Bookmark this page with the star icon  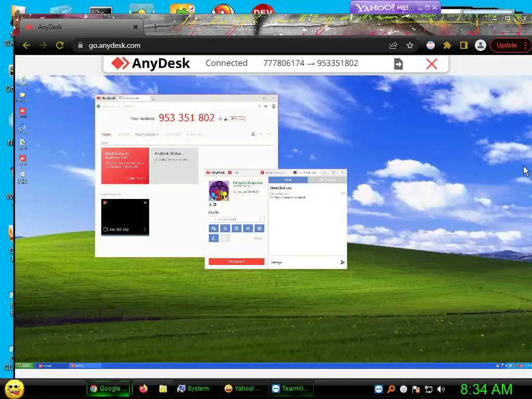click(410, 46)
